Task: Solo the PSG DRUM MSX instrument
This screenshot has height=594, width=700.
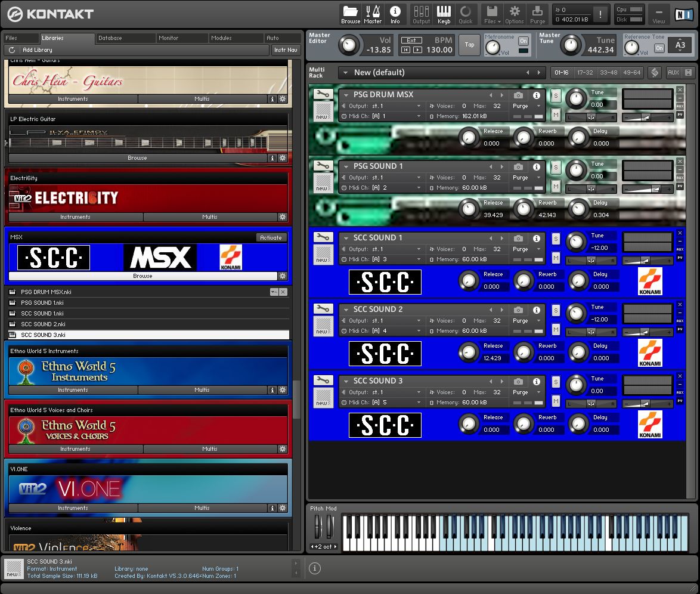Action: 556,95
